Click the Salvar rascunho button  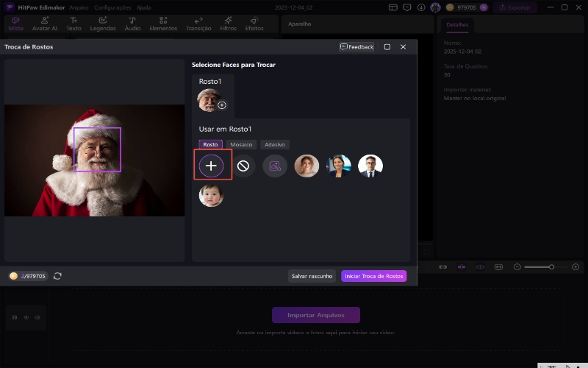pyautogui.click(x=312, y=276)
